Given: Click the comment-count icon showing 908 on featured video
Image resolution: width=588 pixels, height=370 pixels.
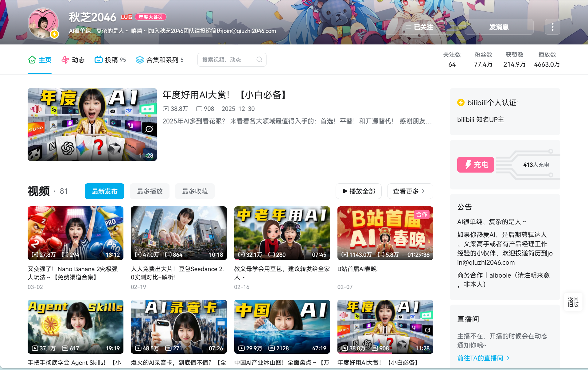Looking at the screenshot, I should [x=199, y=109].
